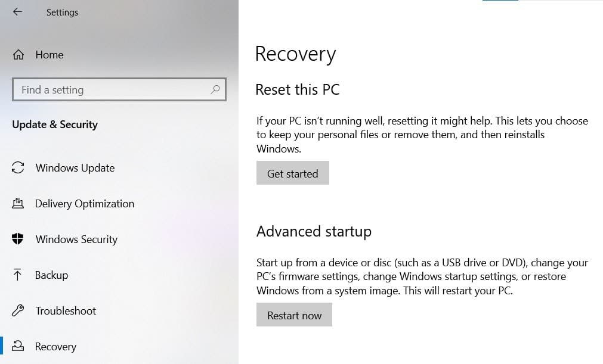Select the Backup upload-arrow icon
Screen dimensions: 603x364
[x=17, y=275]
